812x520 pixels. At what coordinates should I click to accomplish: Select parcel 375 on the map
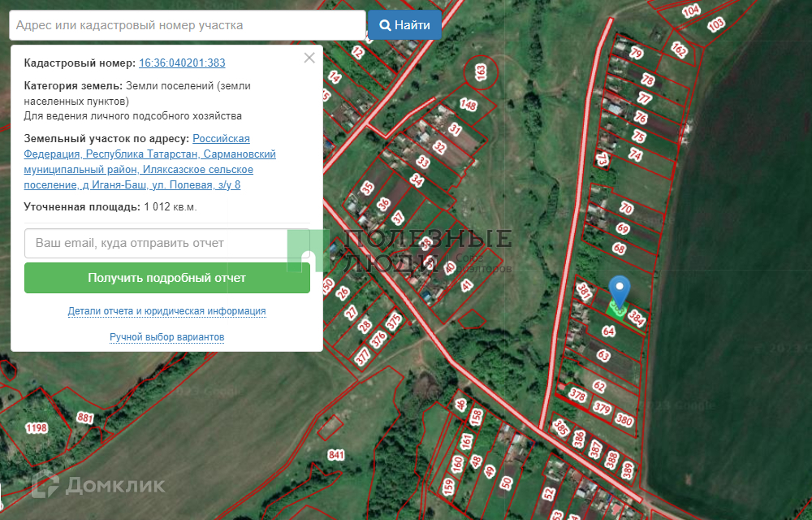(394, 321)
